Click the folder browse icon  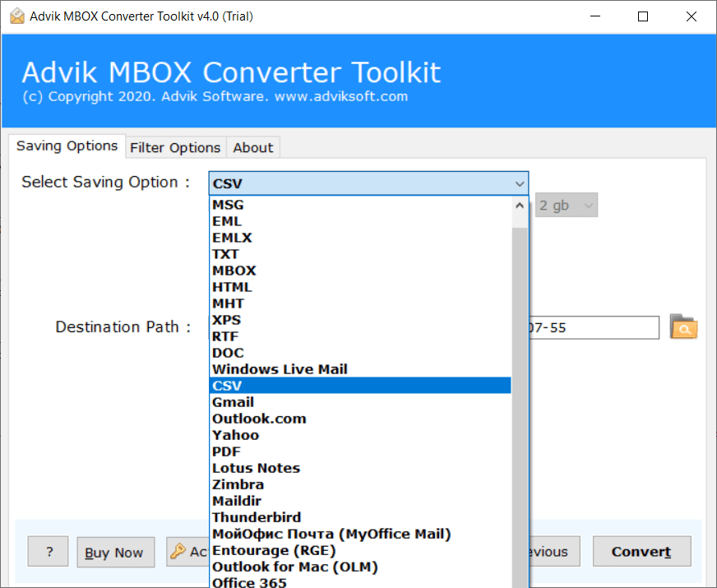coord(683,327)
